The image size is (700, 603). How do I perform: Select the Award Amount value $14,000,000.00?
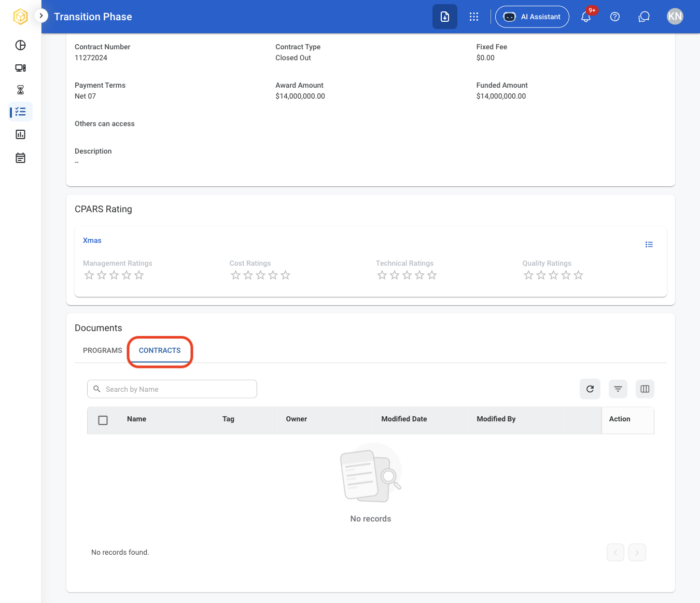pyautogui.click(x=300, y=96)
